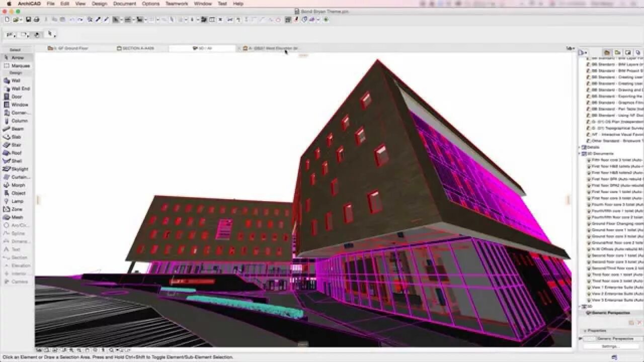Click the Print toolbar icon
Screen dimensions: 644x362
pyautogui.click(x=36, y=20)
